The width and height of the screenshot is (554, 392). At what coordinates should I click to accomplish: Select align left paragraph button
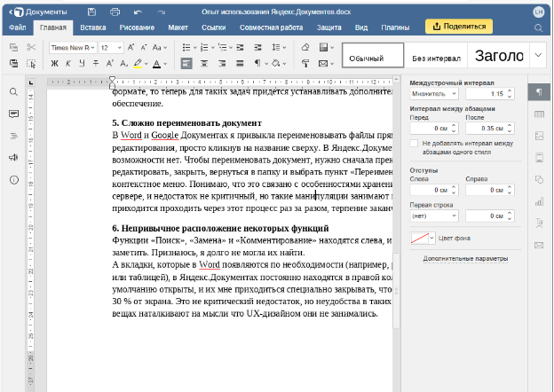[x=186, y=64]
